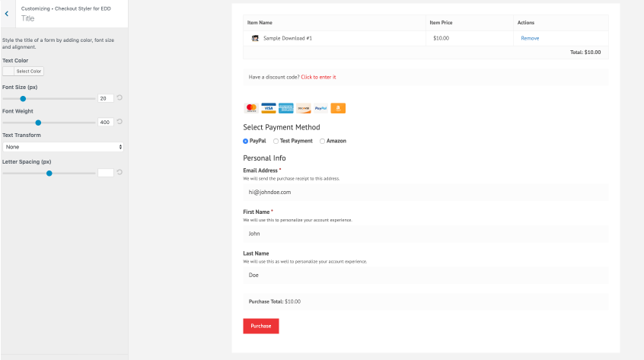Click the 'Click to enter it' discount link
Image resolution: width=644 pixels, height=360 pixels.
click(318, 77)
